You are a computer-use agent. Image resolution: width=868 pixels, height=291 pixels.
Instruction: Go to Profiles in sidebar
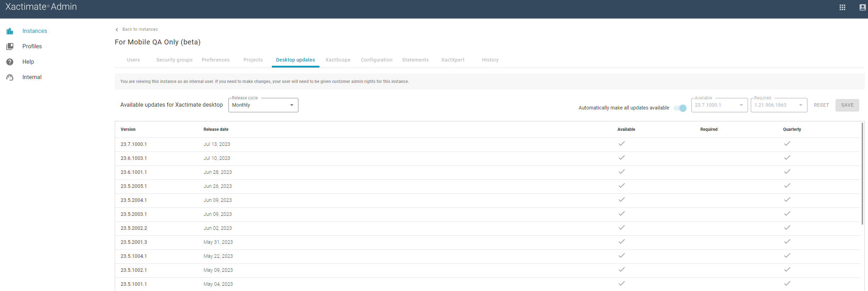tap(32, 46)
